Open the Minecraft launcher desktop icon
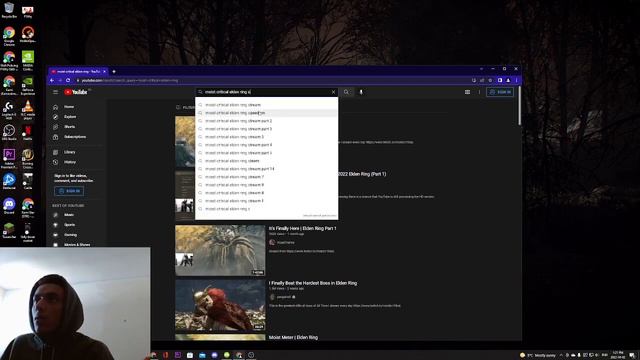The width and height of the screenshot is (640, 360). click(x=9, y=231)
